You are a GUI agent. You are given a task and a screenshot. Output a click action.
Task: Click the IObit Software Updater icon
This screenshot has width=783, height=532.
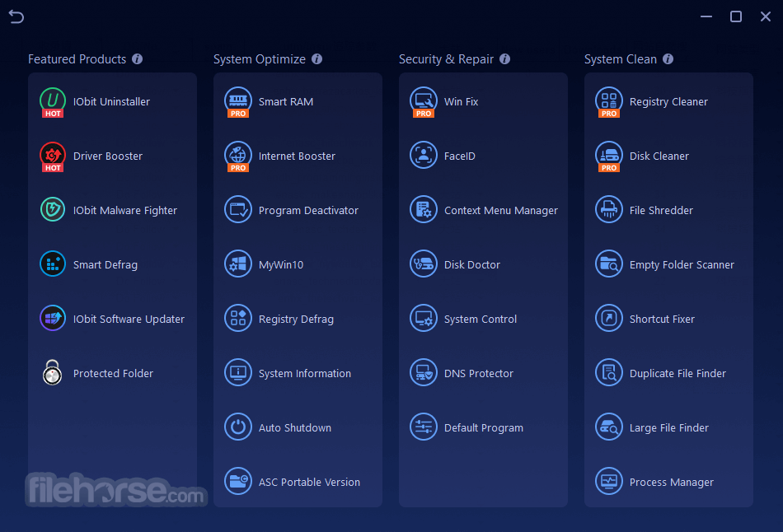coord(53,319)
